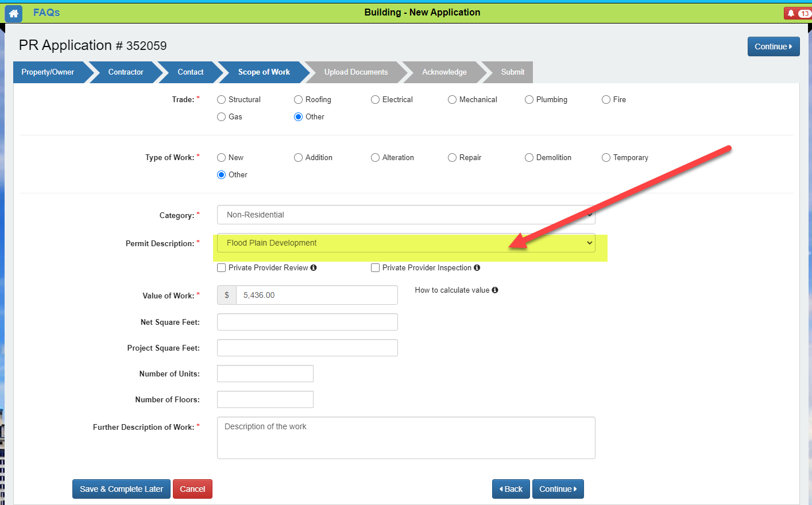812x505 pixels.
Task: Select the Electrical trade radio button
Action: [376, 100]
